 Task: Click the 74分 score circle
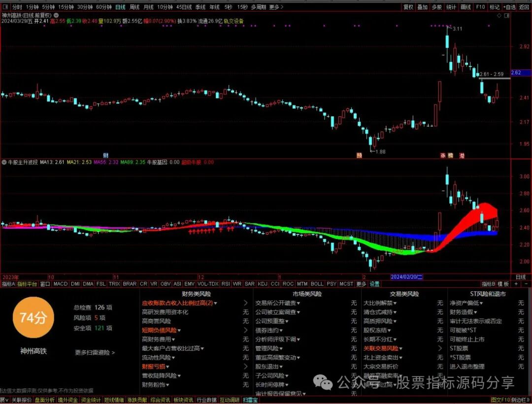point(33,318)
